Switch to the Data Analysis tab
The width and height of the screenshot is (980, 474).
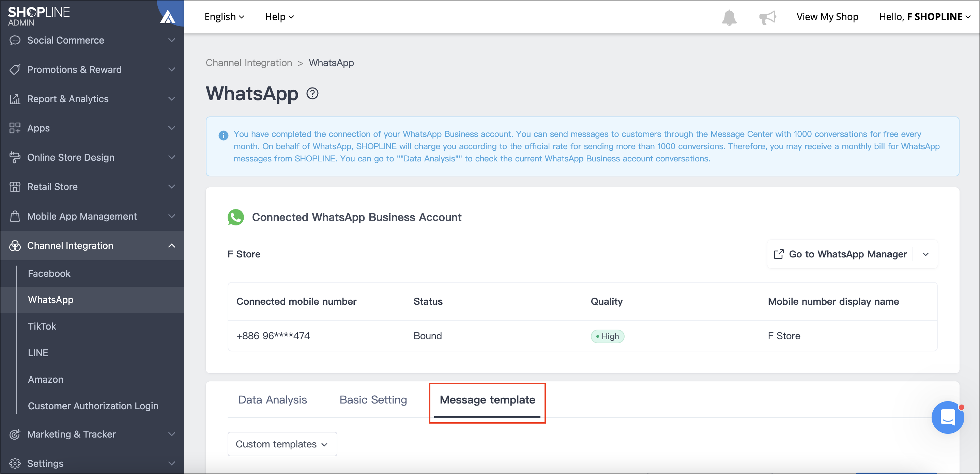click(272, 400)
